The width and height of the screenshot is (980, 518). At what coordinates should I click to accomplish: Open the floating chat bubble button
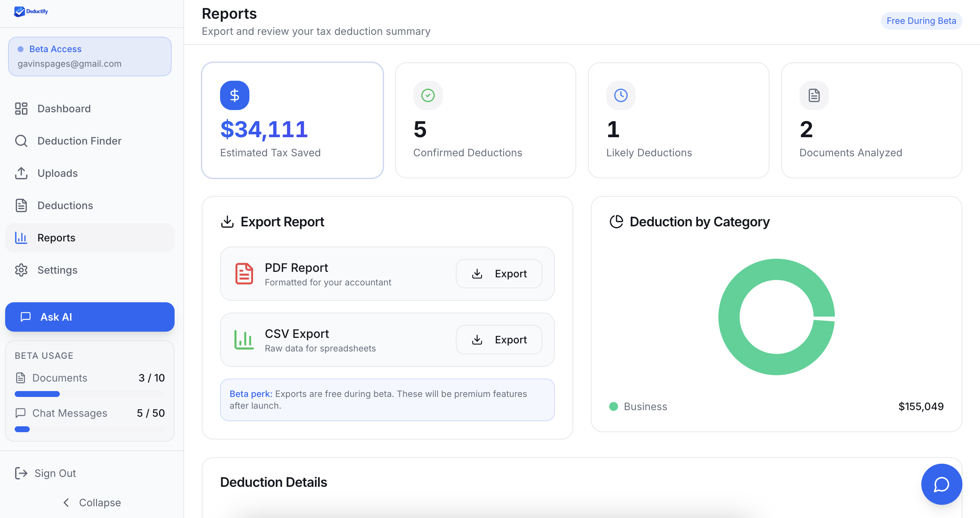pyautogui.click(x=941, y=484)
